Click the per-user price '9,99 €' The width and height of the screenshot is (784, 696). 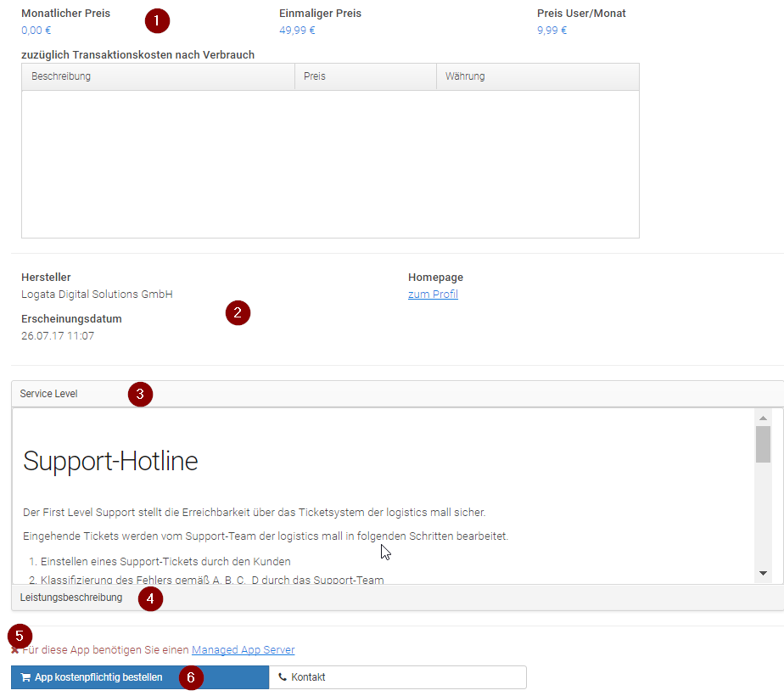click(552, 30)
